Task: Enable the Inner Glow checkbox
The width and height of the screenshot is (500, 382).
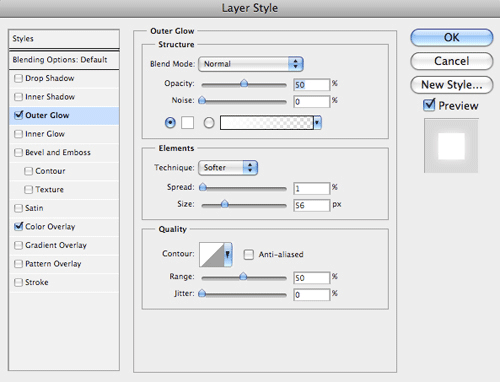Action: click(x=18, y=134)
